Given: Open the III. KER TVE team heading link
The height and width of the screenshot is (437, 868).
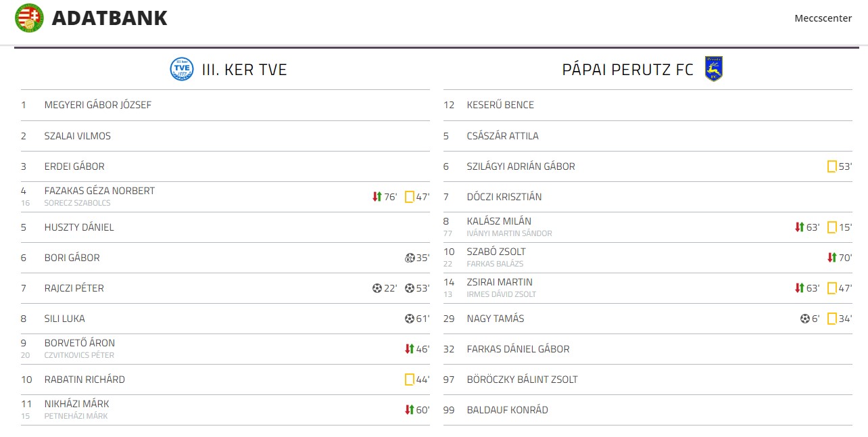Looking at the screenshot, I should 244,69.
